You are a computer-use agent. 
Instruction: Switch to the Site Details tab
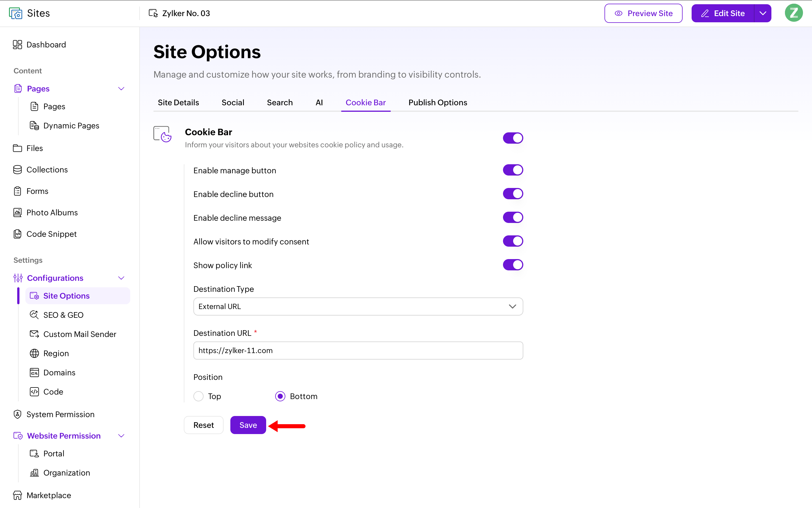pyautogui.click(x=178, y=102)
